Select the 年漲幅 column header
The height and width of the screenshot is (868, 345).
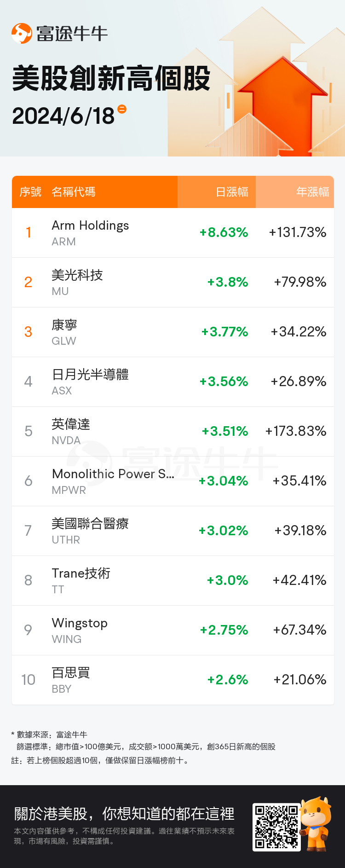pyautogui.click(x=312, y=192)
